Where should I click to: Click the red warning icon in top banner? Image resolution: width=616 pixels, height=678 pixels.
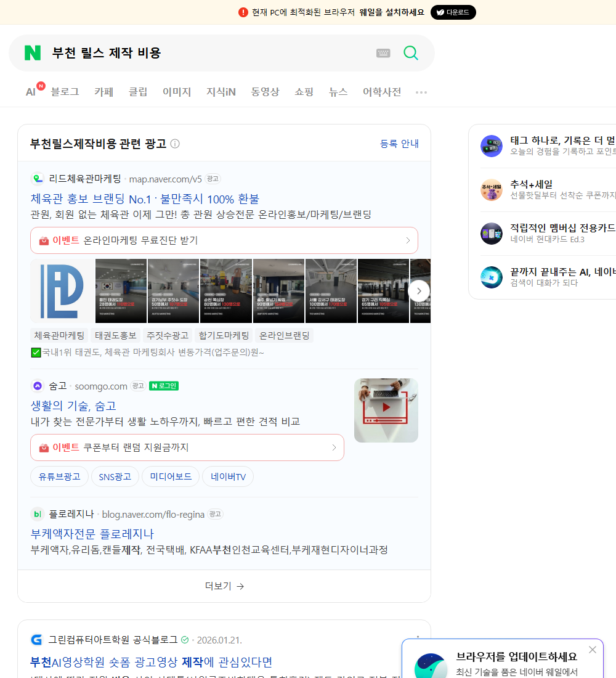click(243, 12)
